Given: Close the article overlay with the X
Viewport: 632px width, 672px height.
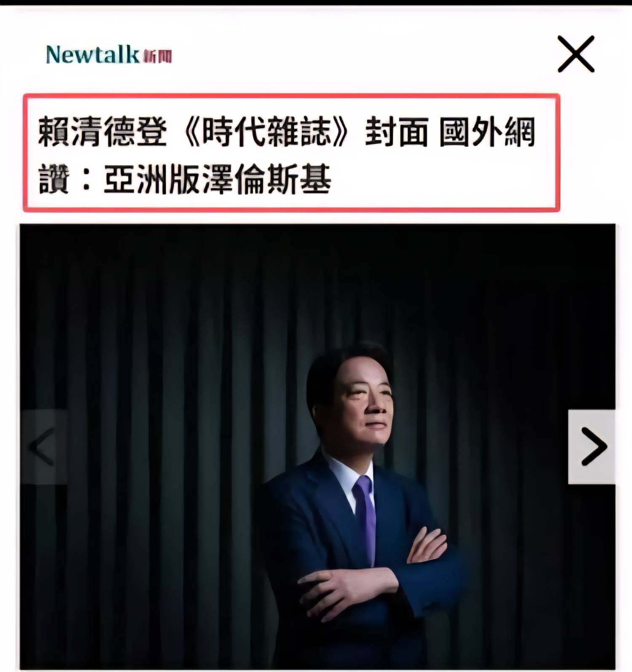Looking at the screenshot, I should tap(576, 54).
